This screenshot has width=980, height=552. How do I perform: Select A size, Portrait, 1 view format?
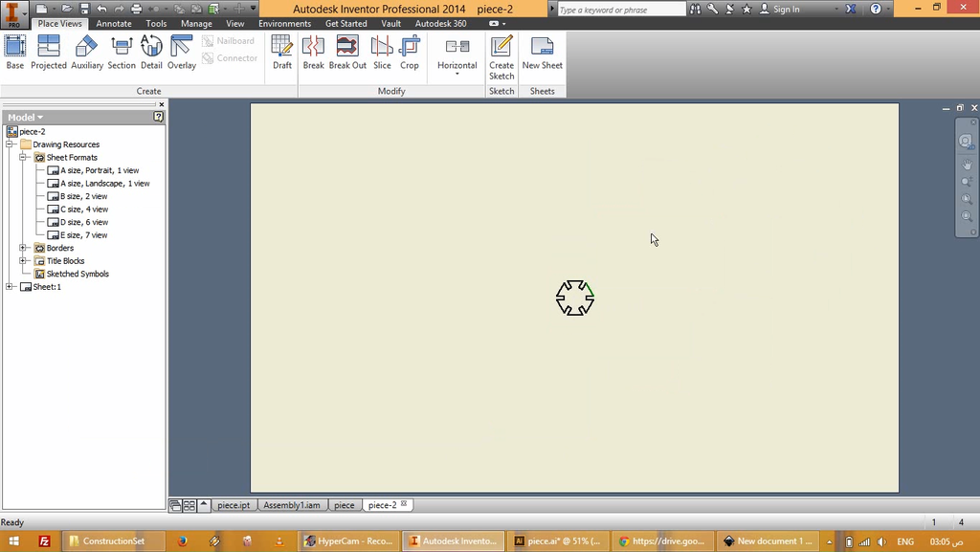click(100, 170)
